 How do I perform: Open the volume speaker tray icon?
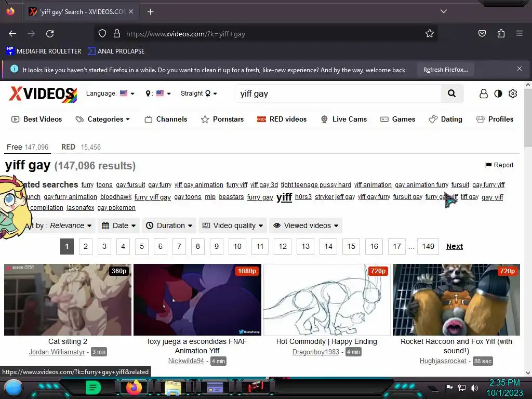coord(474,388)
